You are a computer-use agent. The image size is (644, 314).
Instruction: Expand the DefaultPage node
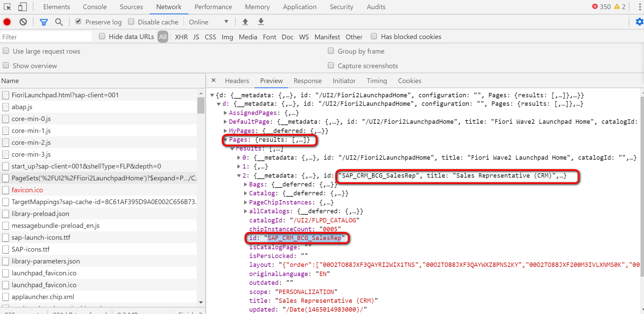225,122
